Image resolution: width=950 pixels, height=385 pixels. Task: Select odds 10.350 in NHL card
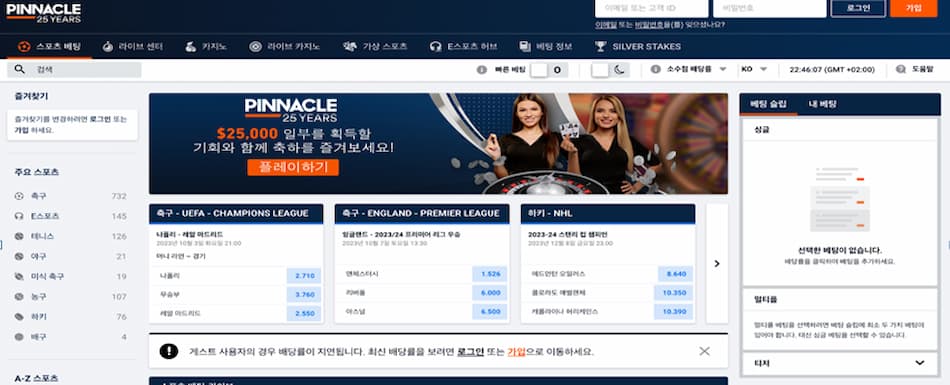coord(674,293)
